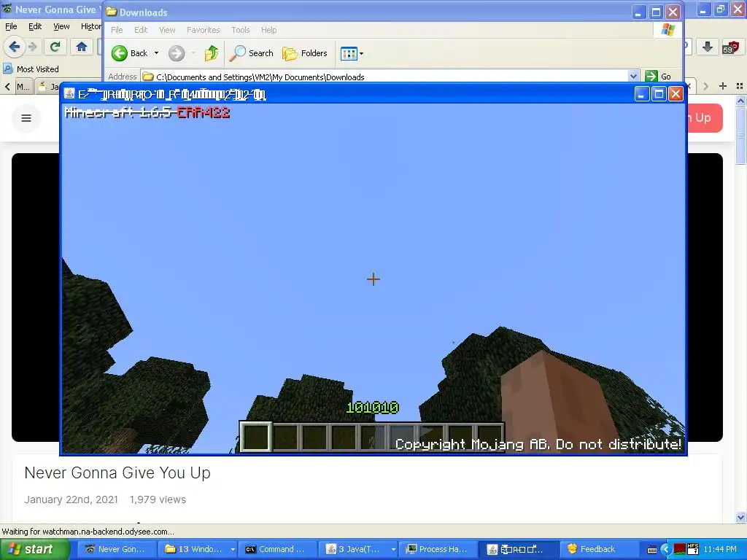This screenshot has height=560, width=747.
Task: Open the Most Visited bookmarks folder
Action: click(x=31, y=69)
